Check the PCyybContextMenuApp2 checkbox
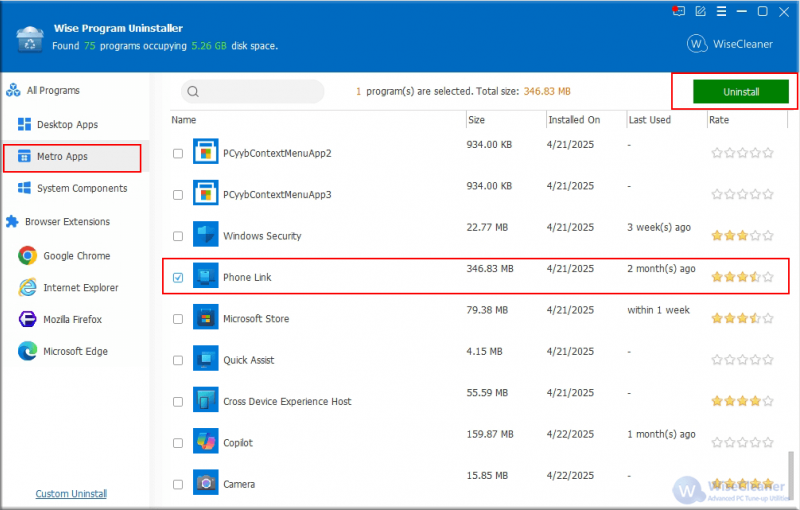 [x=178, y=154]
